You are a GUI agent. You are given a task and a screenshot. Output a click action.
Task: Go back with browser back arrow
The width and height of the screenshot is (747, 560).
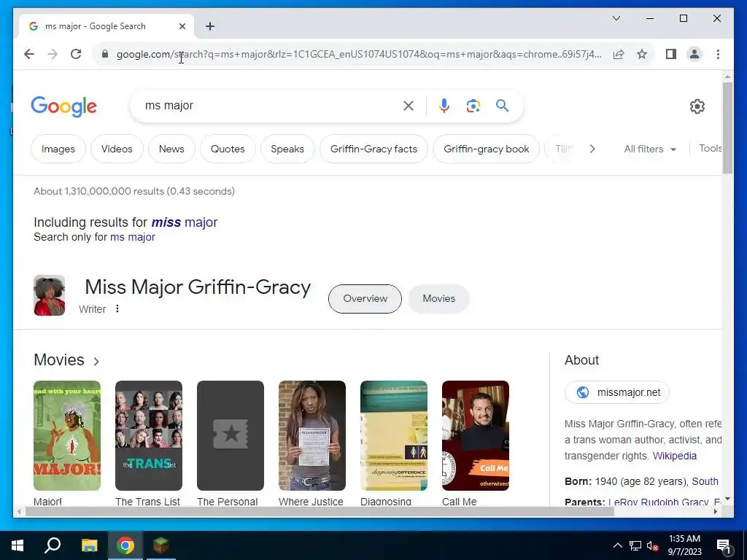pyautogui.click(x=29, y=54)
